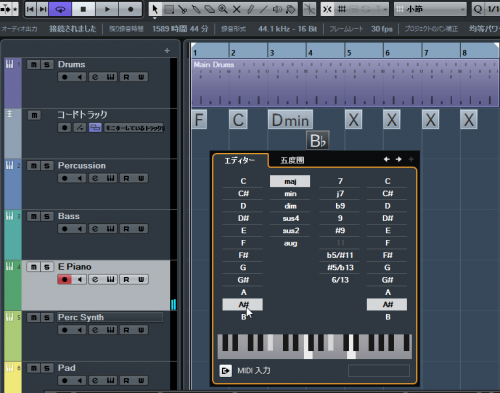Select the Zoom magnifier tool
500x393 pixels.
click(223, 9)
